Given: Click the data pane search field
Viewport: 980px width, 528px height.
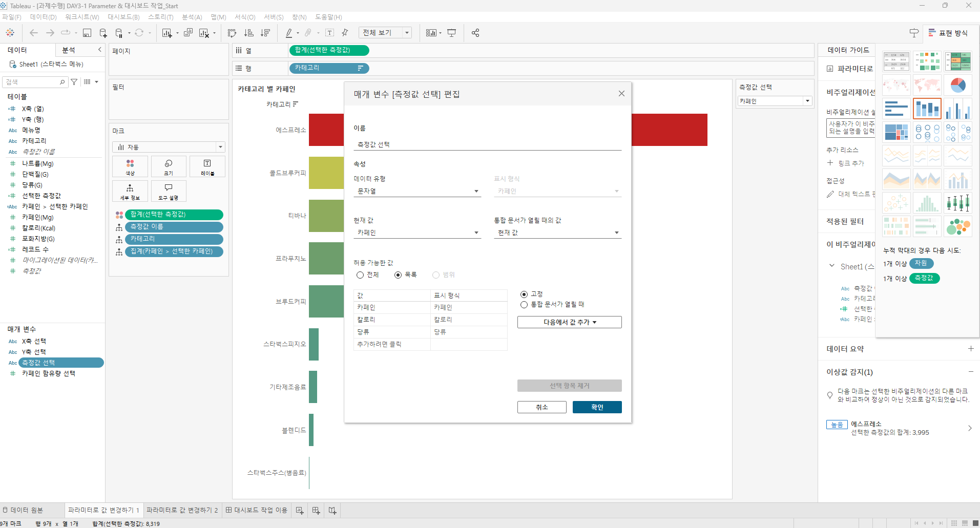Looking at the screenshot, I should [35, 82].
